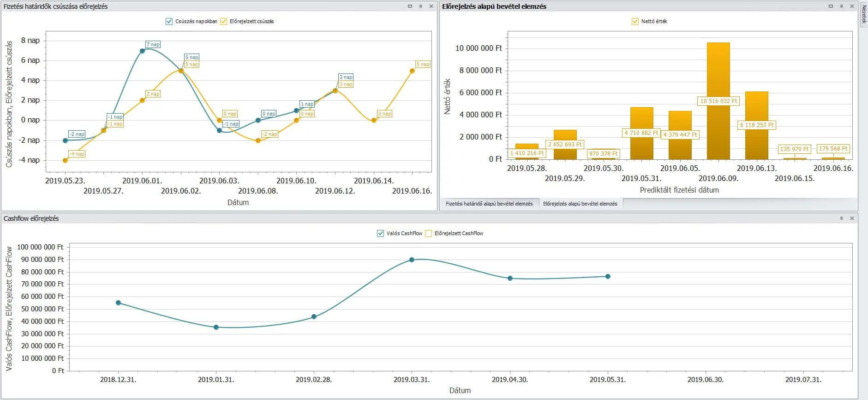Click the 10 516 032 Ft bar
This screenshot has width=868, height=400.
point(718,69)
